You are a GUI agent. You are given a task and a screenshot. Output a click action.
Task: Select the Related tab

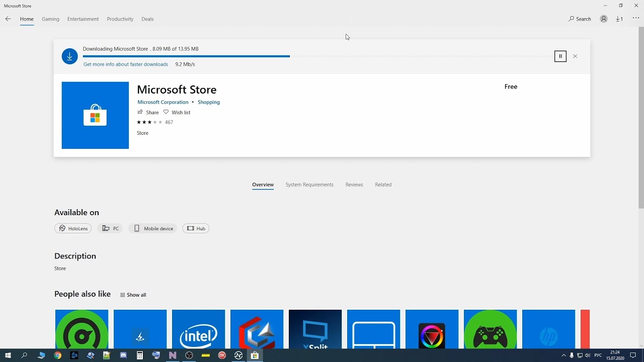tap(383, 185)
